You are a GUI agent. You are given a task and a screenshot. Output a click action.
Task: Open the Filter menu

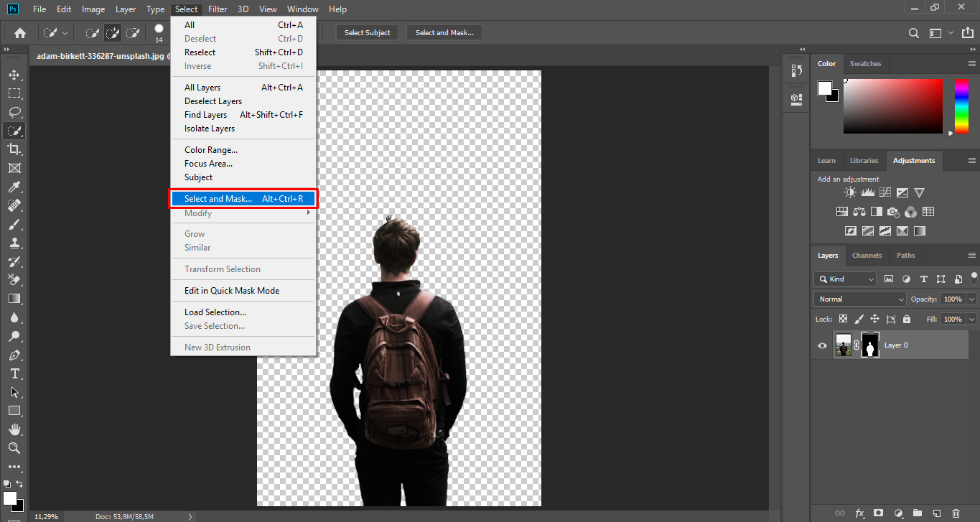point(218,9)
